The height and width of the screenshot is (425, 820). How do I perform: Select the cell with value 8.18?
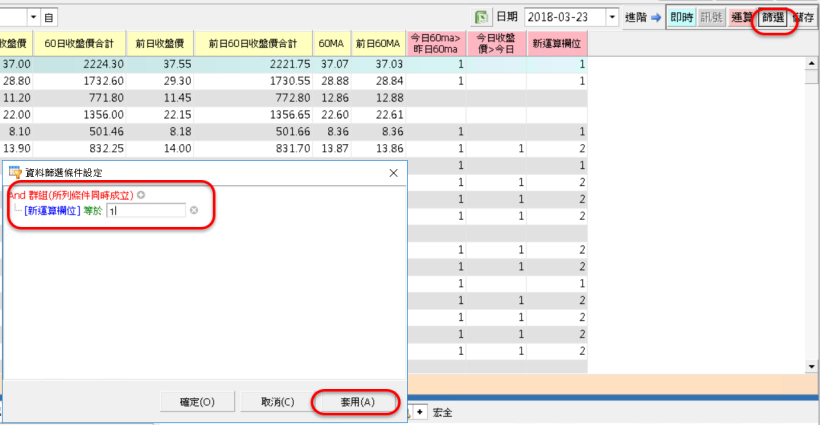(x=160, y=131)
